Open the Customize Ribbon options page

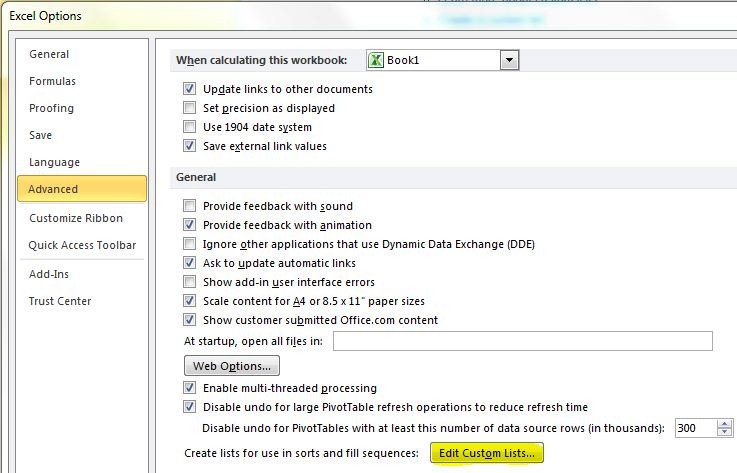coord(76,218)
